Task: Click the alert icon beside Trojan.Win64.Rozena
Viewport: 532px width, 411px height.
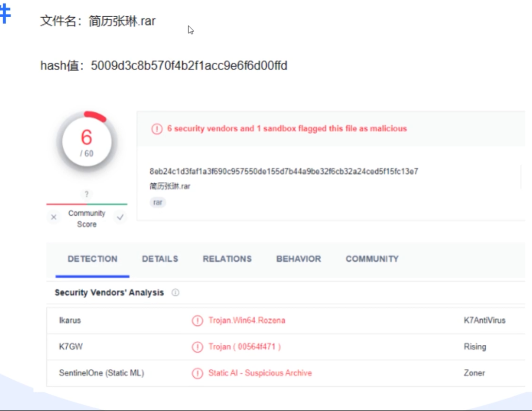Action: point(197,321)
